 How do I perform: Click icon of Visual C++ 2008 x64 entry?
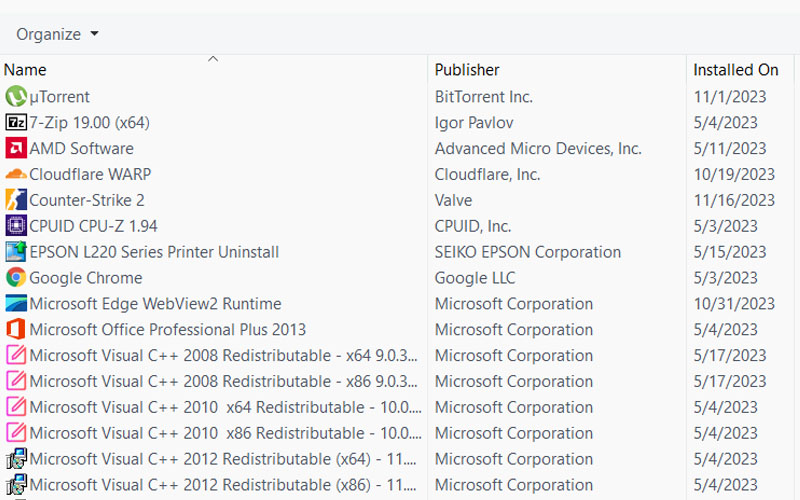pos(16,356)
